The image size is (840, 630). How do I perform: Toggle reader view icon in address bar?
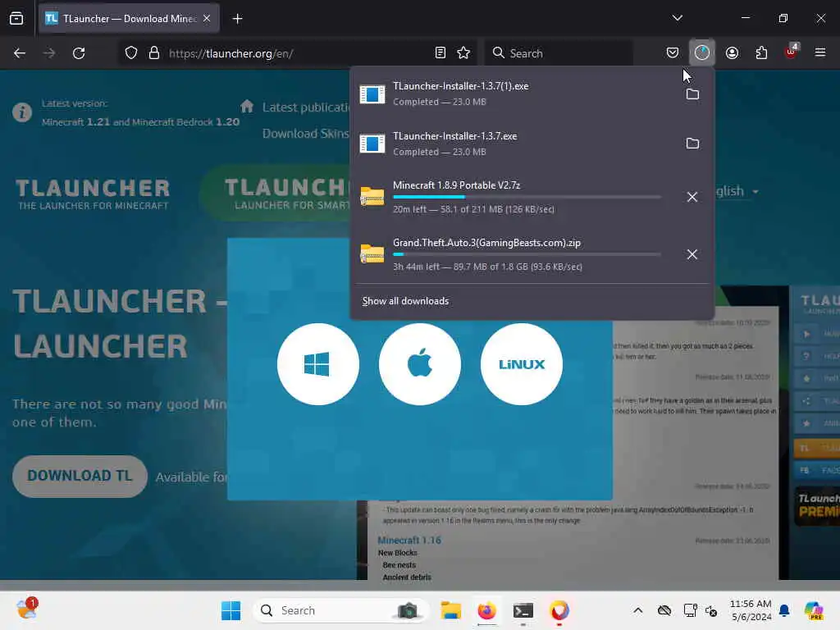441,52
